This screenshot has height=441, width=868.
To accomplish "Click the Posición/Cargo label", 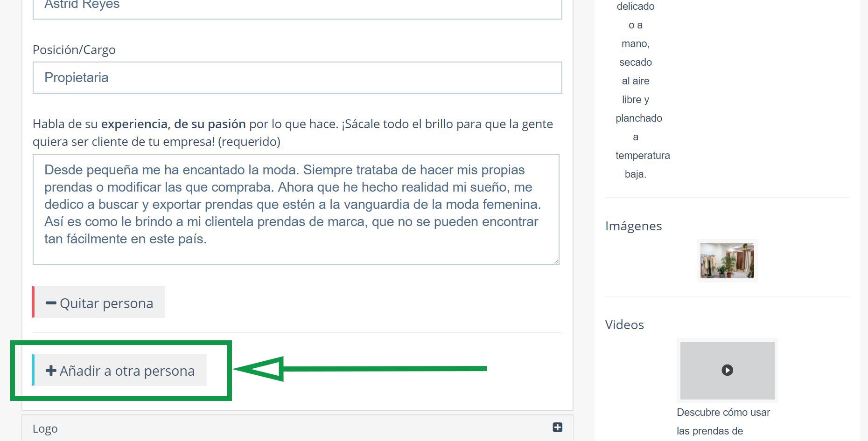I will coord(74,50).
